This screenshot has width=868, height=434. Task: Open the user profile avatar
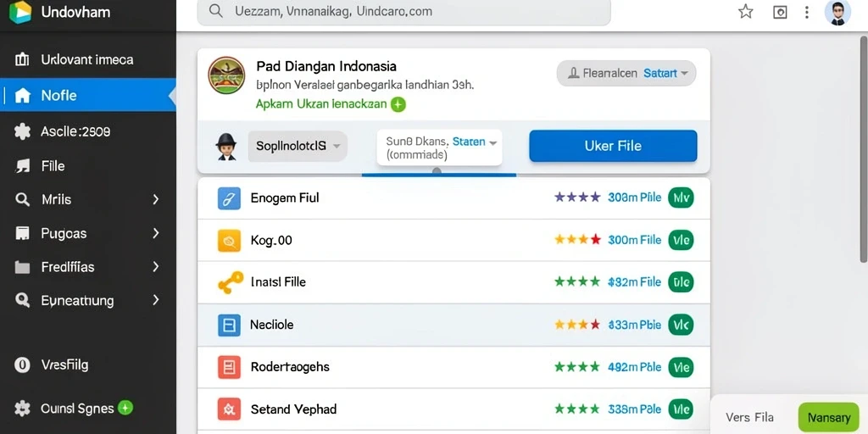tap(837, 12)
